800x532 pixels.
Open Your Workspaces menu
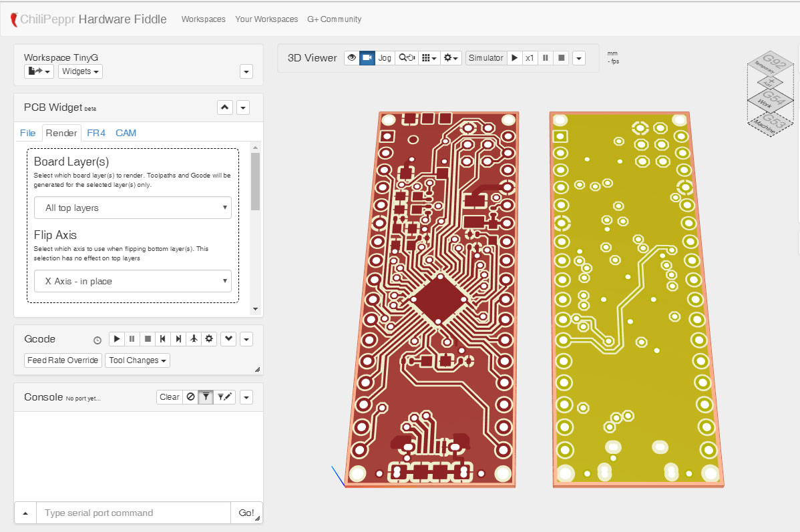pos(266,19)
